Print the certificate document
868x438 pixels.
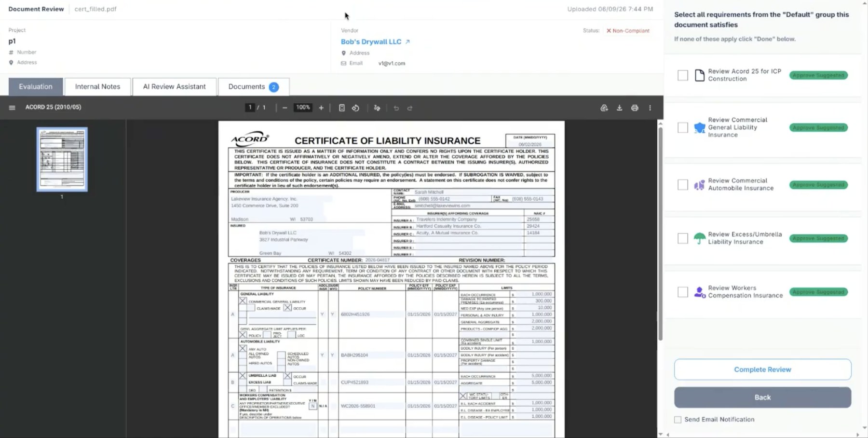pos(635,108)
